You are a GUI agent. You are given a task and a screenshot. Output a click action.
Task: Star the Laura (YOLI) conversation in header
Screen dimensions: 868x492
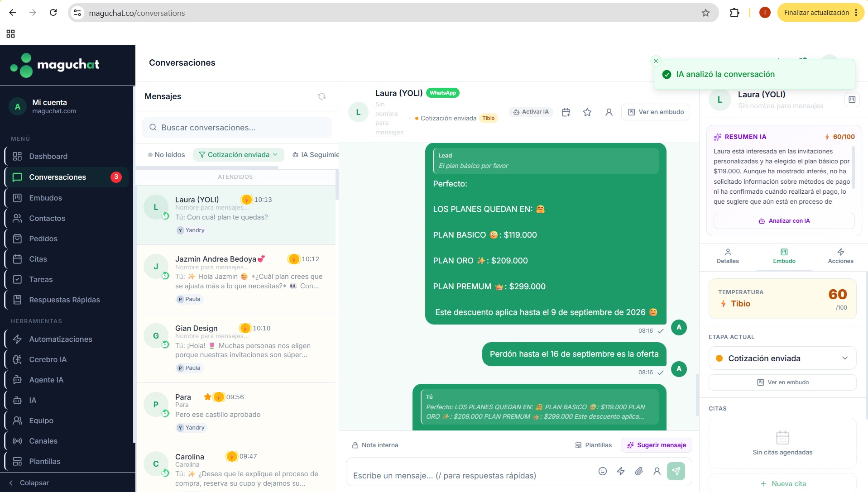[587, 112]
